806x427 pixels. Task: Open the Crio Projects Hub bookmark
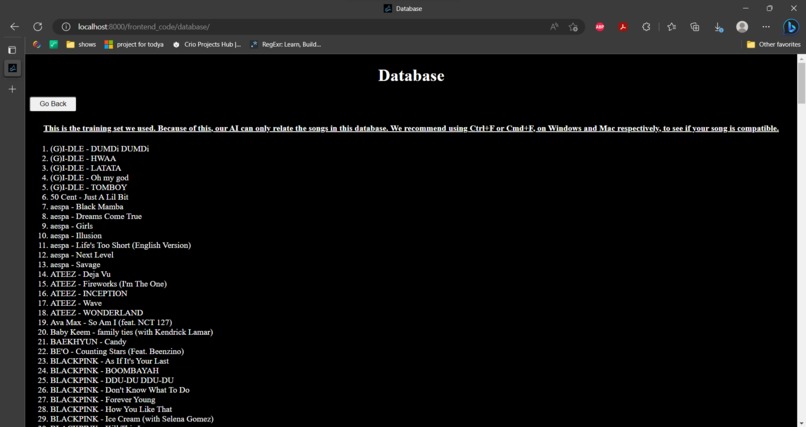(x=207, y=45)
